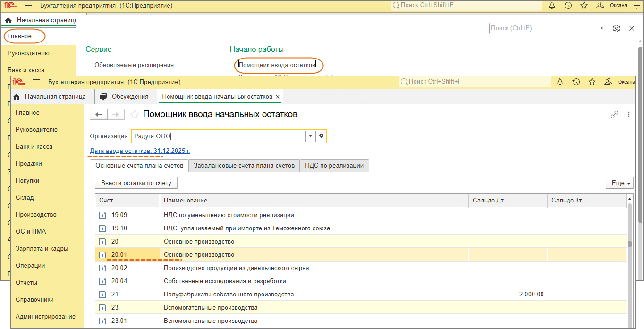Open the Еще dropdown button
644x329 pixels.
tap(619, 183)
